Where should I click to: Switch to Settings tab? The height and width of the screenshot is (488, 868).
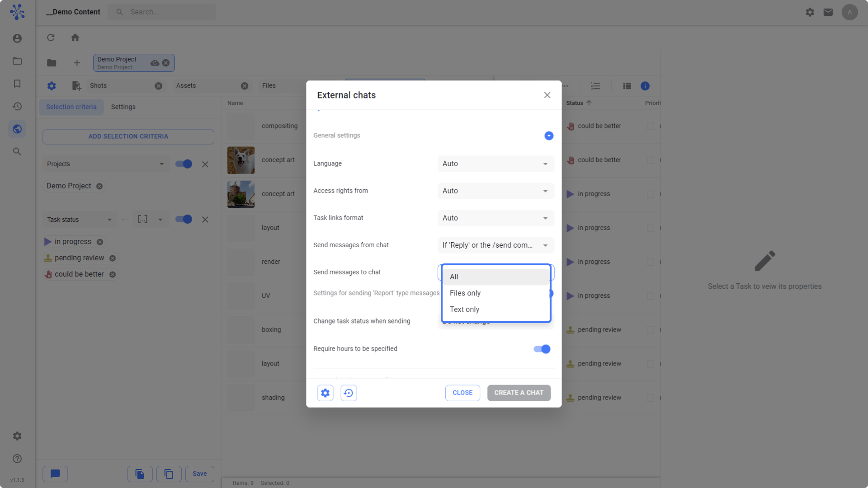[x=123, y=107]
